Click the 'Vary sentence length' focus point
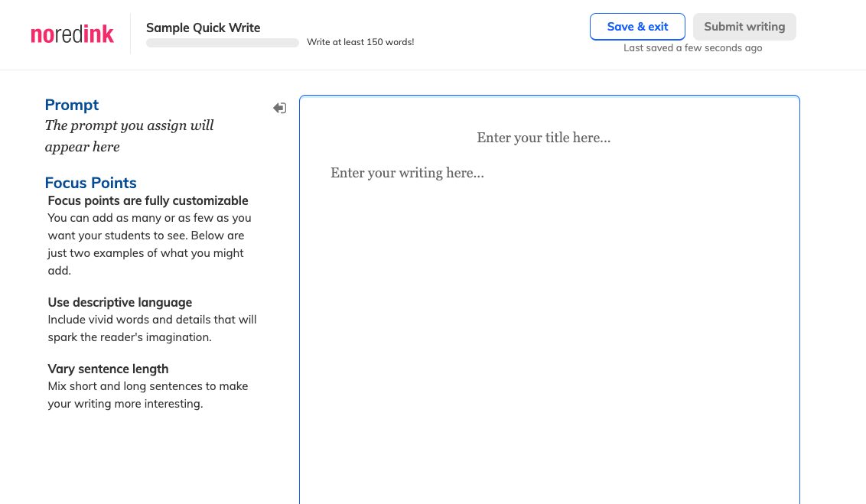 pos(109,369)
